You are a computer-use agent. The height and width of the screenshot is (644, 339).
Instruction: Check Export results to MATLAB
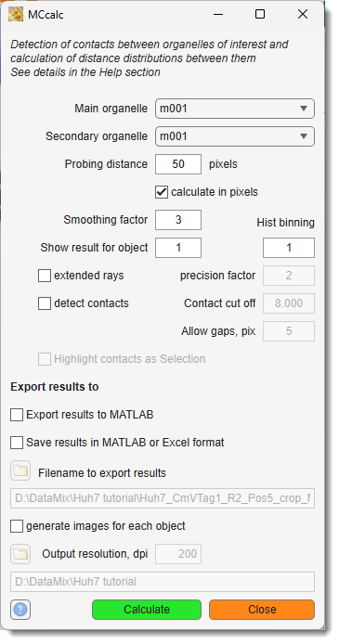coord(17,415)
